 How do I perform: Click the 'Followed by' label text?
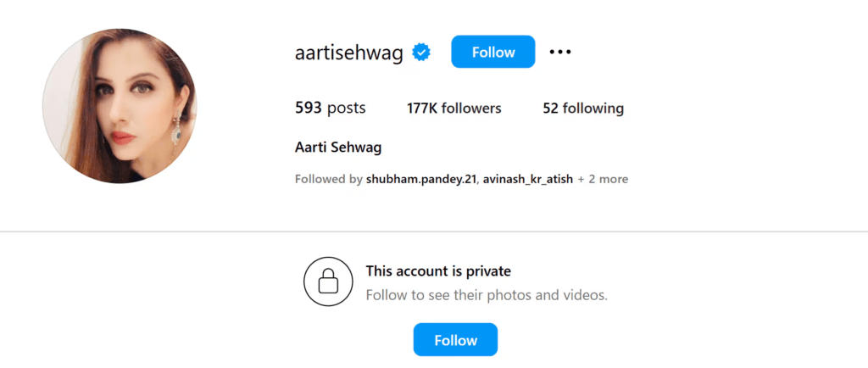(x=328, y=179)
